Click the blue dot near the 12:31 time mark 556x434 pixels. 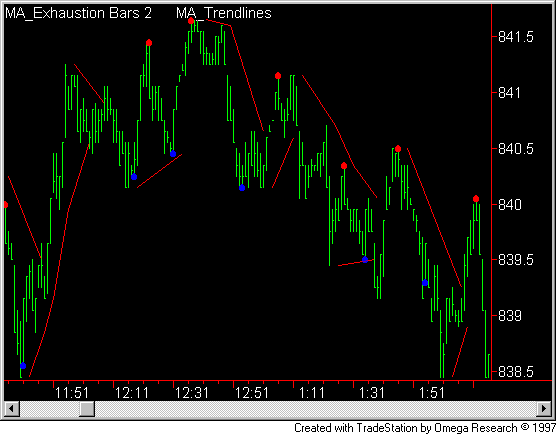tap(173, 154)
